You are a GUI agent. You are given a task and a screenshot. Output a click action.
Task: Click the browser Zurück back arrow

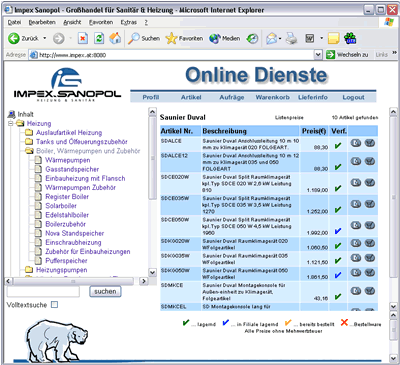coord(14,38)
